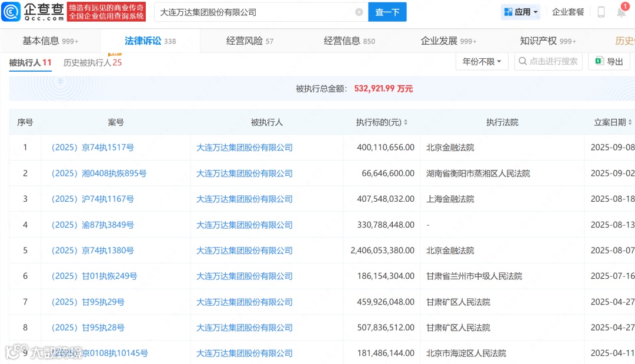Select amount 2,406,053,380.00 cell
Screen dimensions: 635x364
click(x=382, y=251)
